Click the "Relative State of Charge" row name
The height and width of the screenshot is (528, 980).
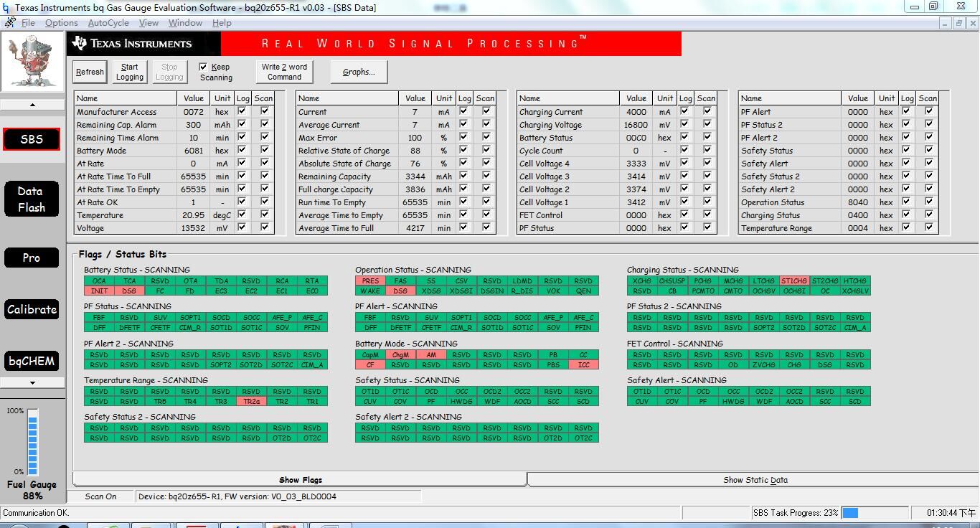click(x=344, y=151)
